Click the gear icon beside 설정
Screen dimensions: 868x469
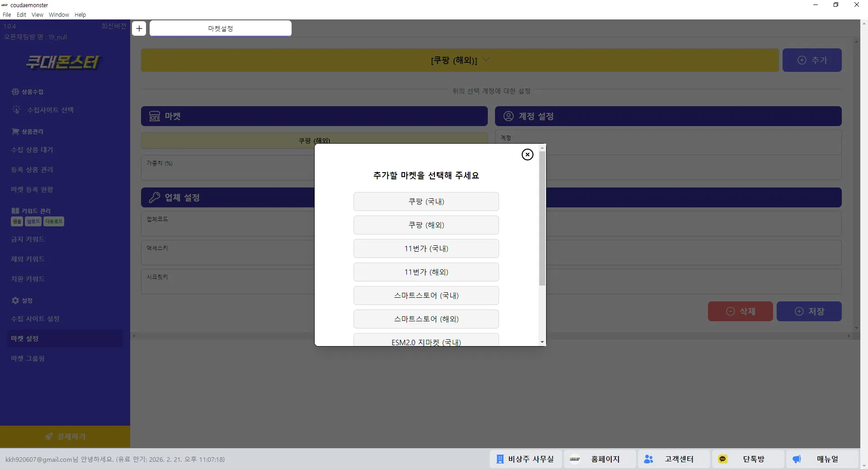[15, 300]
